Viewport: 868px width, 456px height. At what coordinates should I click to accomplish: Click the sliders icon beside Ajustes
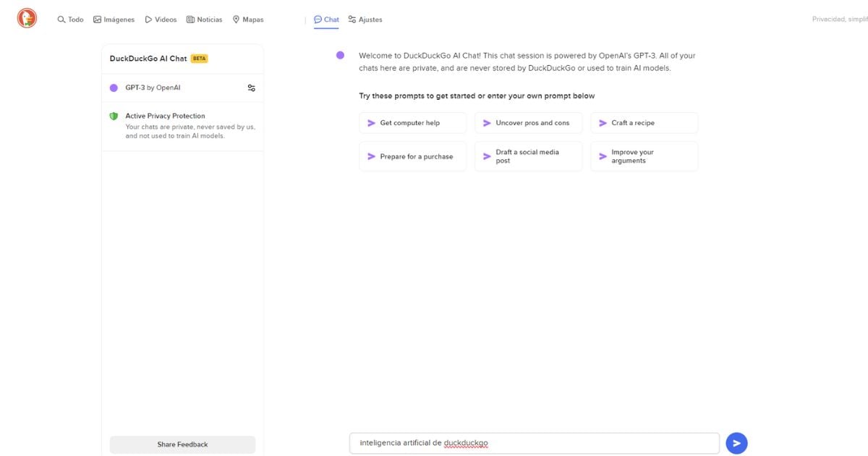pos(352,20)
